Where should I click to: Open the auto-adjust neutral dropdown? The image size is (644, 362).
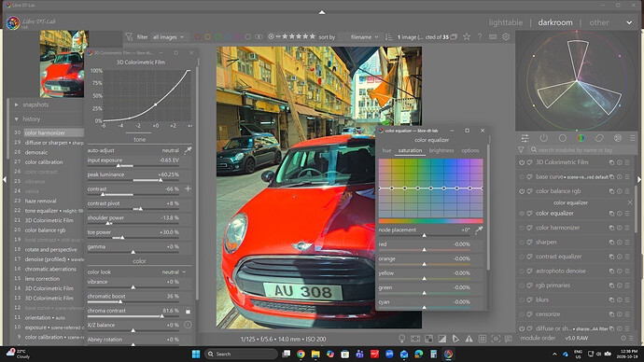(x=170, y=150)
